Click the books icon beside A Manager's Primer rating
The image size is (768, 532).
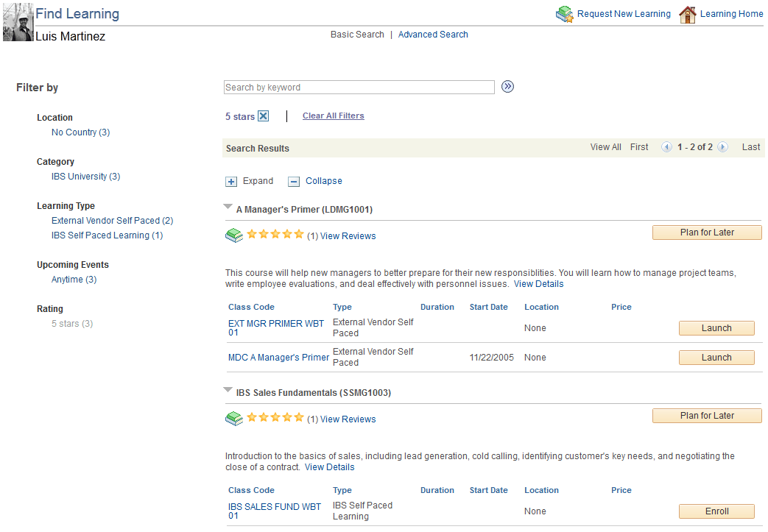point(234,235)
